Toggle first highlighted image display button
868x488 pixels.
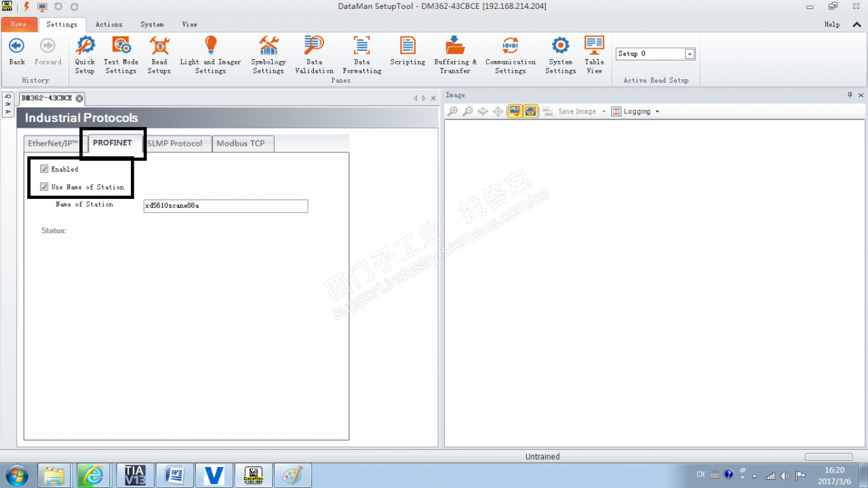pyautogui.click(x=515, y=111)
